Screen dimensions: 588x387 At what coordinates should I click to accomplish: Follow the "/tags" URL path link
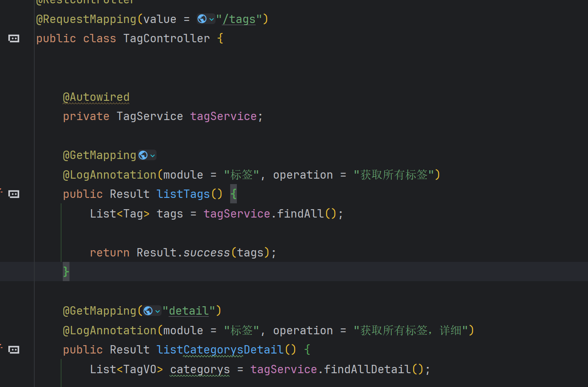coord(239,19)
